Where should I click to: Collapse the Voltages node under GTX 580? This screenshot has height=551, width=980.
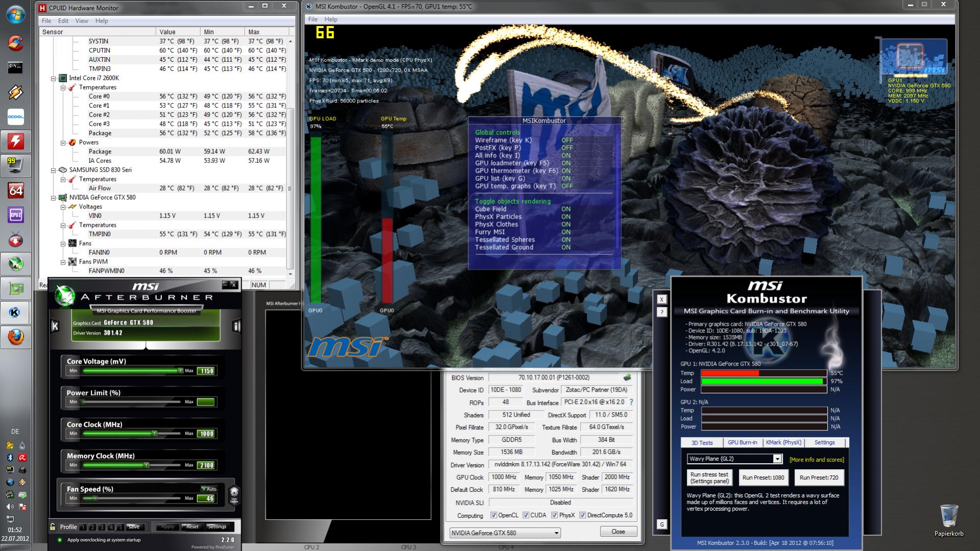[x=63, y=207]
